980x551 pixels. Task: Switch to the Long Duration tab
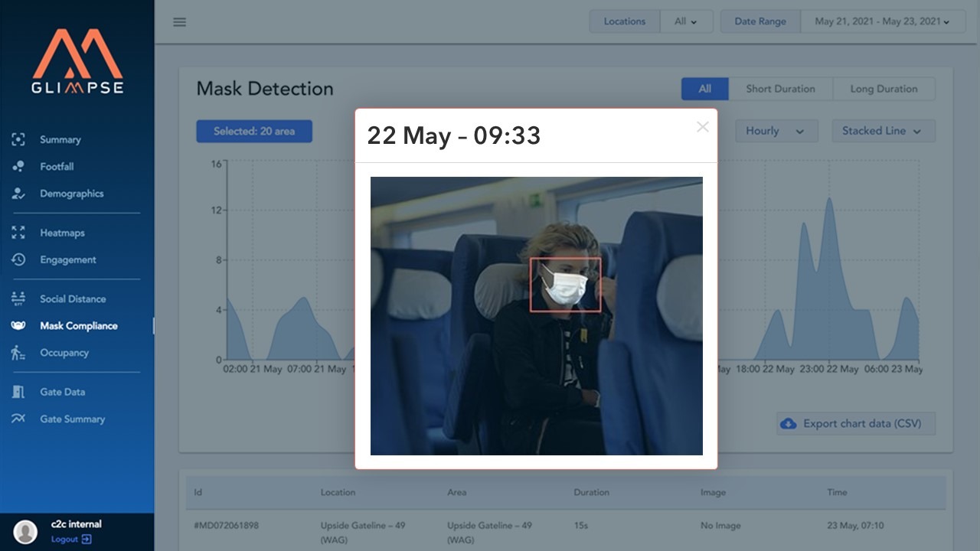pos(884,89)
